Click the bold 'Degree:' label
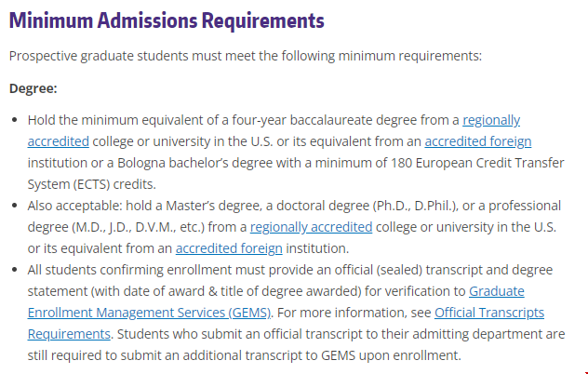The height and width of the screenshot is (374, 588). click(x=33, y=88)
